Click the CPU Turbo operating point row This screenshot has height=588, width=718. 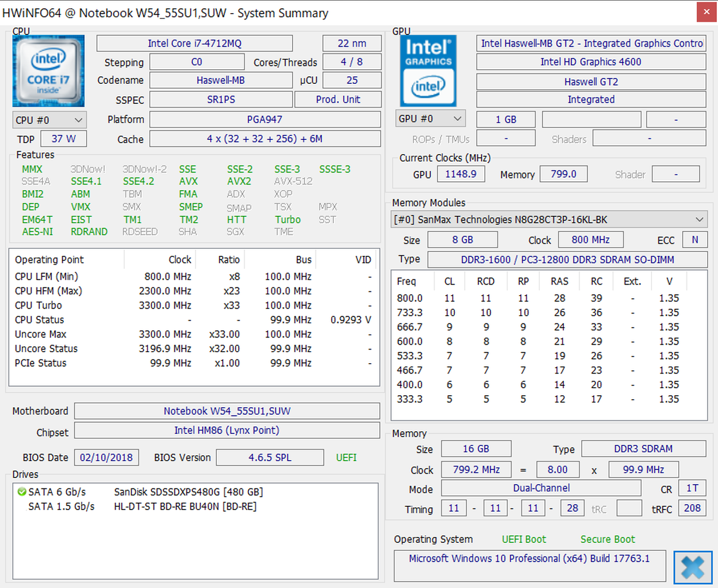point(194,305)
